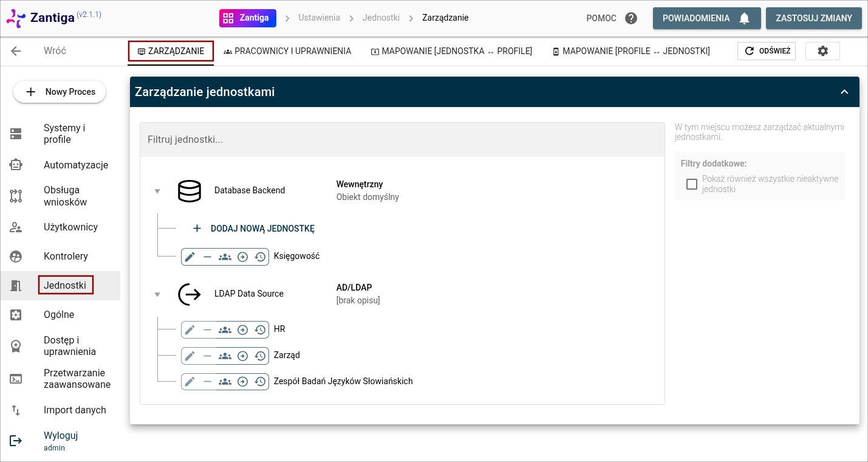868x462 pixels.
Task: Click the back arrow beside Wróć
Action: (x=16, y=51)
